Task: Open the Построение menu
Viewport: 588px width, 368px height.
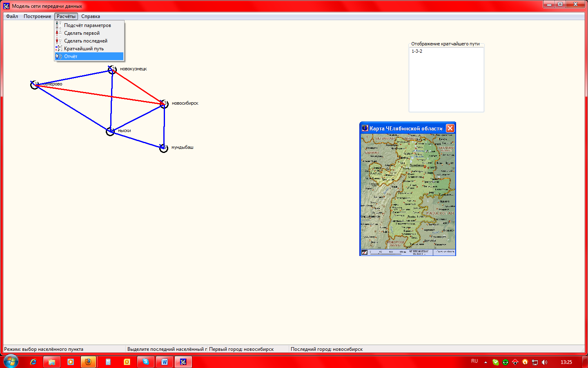Action: tap(37, 16)
